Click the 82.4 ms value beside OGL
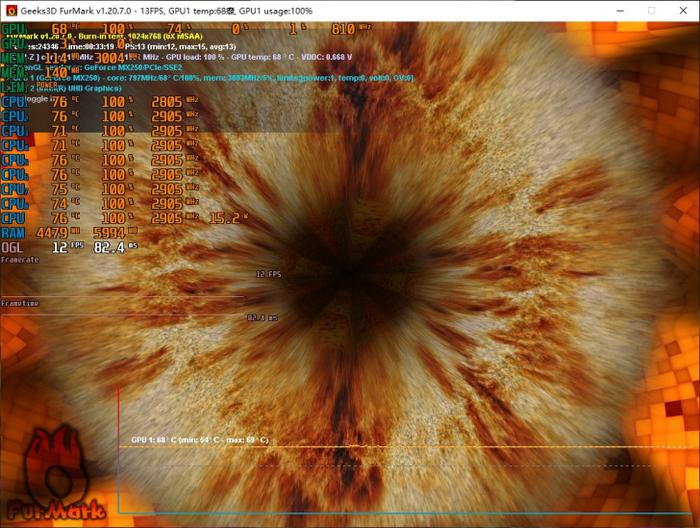 tap(115, 247)
